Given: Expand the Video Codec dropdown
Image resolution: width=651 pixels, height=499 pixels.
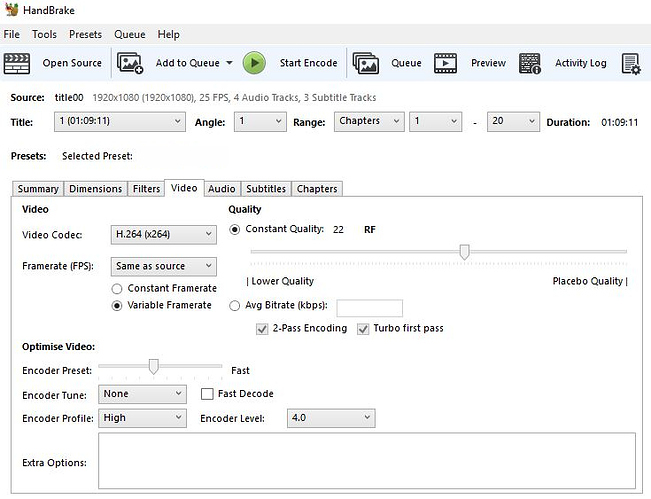Looking at the screenshot, I should tap(164, 235).
